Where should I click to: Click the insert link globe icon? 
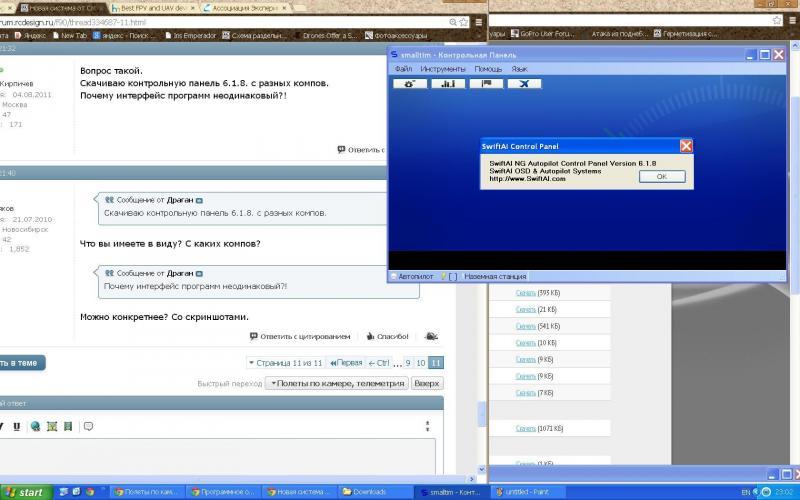click(x=35, y=427)
